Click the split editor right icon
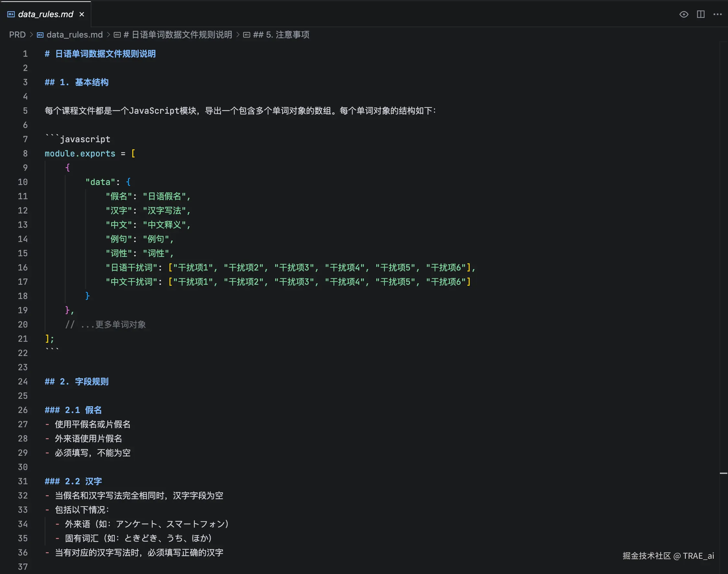The width and height of the screenshot is (728, 574). coord(701,14)
